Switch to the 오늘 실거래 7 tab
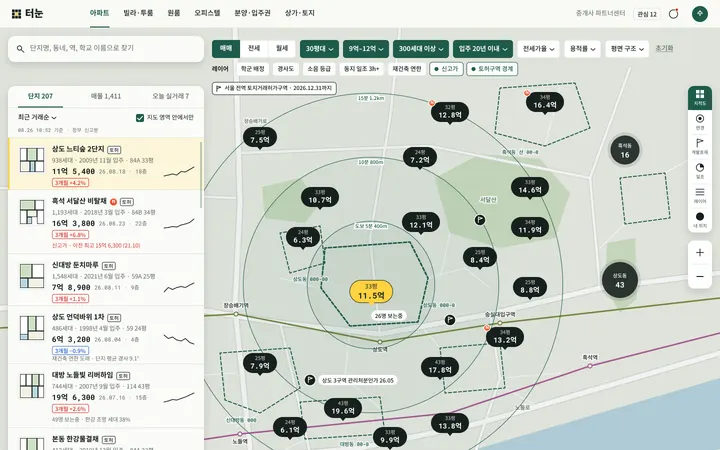The width and height of the screenshot is (720, 450). click(x=170, y=96)
